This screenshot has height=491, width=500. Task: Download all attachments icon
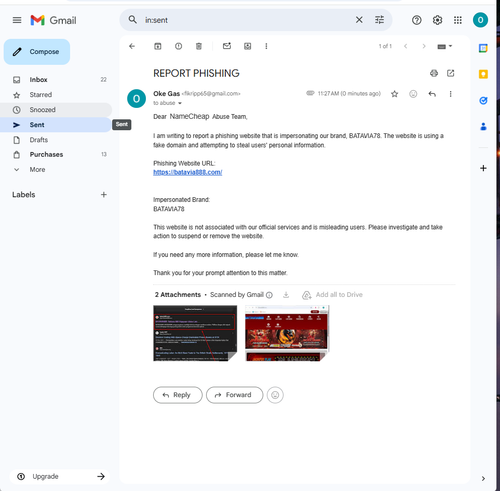(286, 295)
